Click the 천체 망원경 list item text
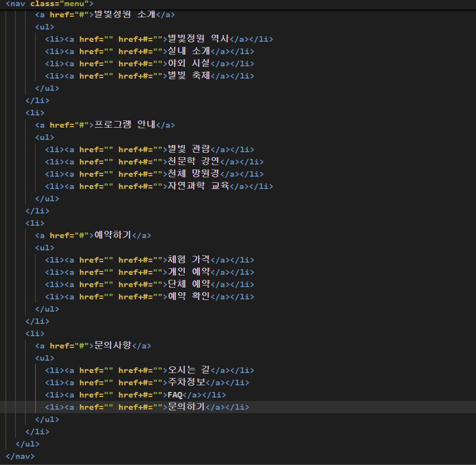Image resolution: width=476 pixels, height=465 pixels. [x=194, y=174]
